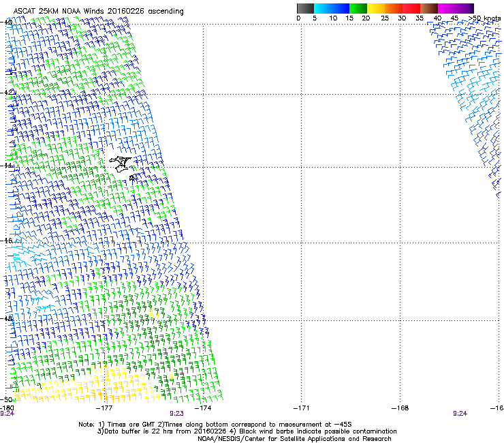Click the '45' legend scale label

[x=454, y=18]
